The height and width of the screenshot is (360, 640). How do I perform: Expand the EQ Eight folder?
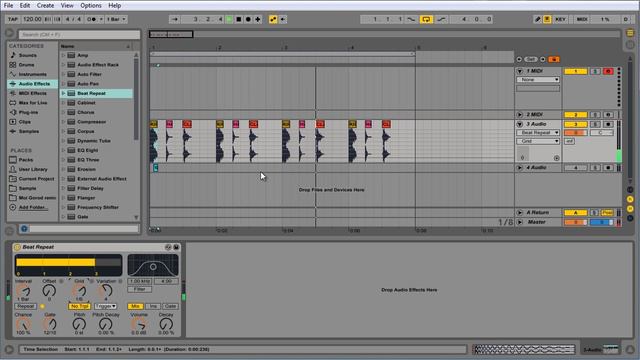[63, 150]
